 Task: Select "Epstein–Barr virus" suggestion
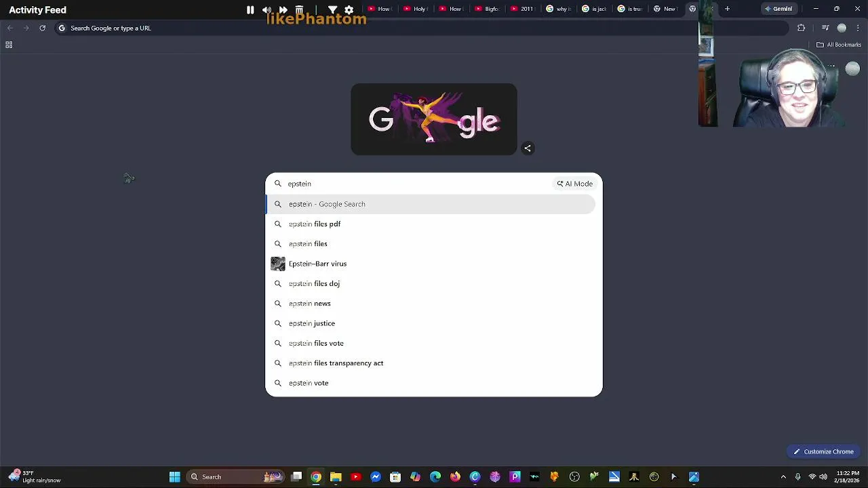point(431,264)
